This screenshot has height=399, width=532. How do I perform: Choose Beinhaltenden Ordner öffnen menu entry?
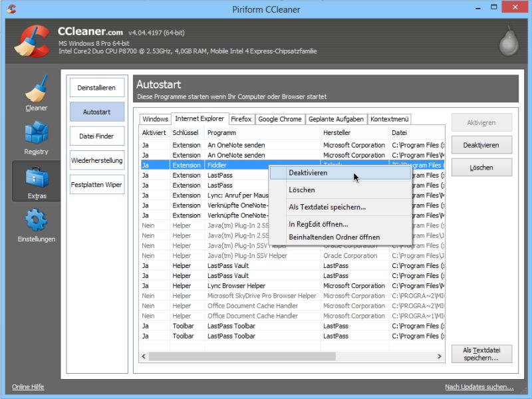[x=340, y=237]
